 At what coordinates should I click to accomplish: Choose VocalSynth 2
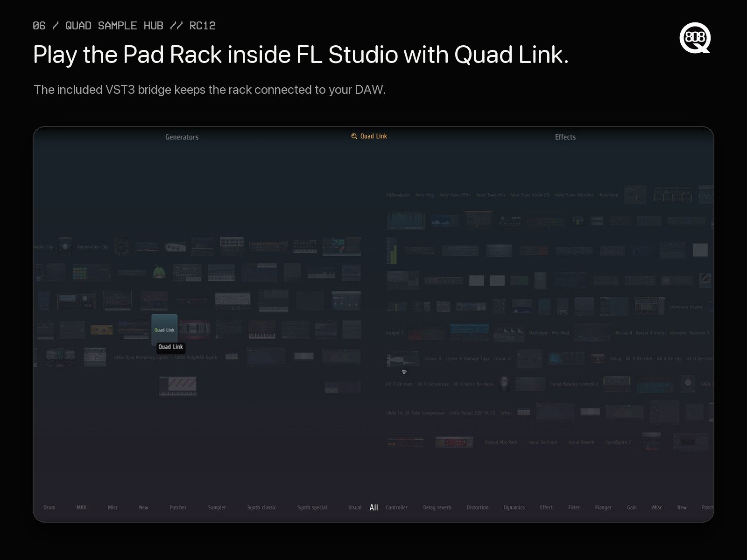(x=618, y=442)
